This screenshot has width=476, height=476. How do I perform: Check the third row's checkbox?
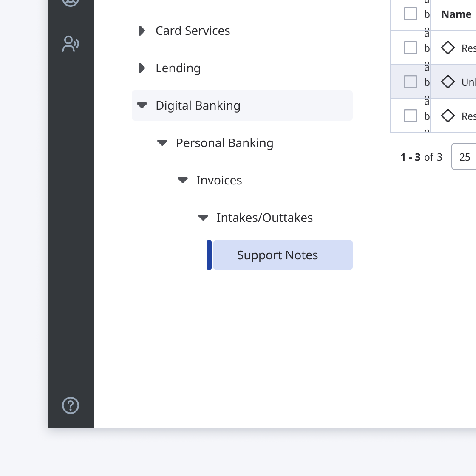(x=411, y=116)
